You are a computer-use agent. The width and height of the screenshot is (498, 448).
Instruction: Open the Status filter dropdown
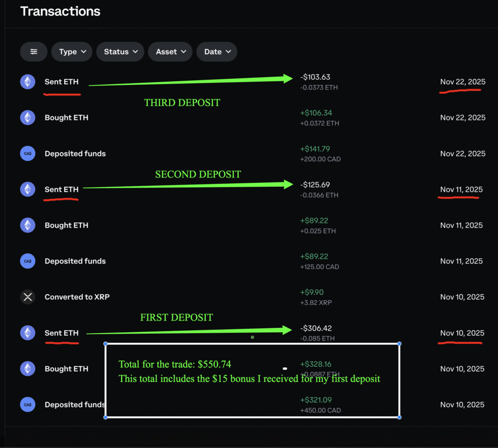coord(120,52)
